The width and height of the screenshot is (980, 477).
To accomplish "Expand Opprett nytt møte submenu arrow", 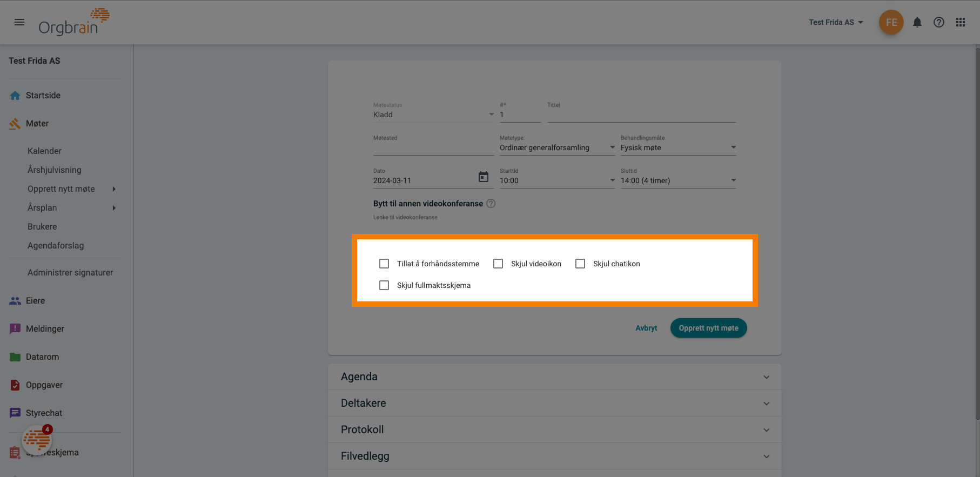I will pos(114,189).
